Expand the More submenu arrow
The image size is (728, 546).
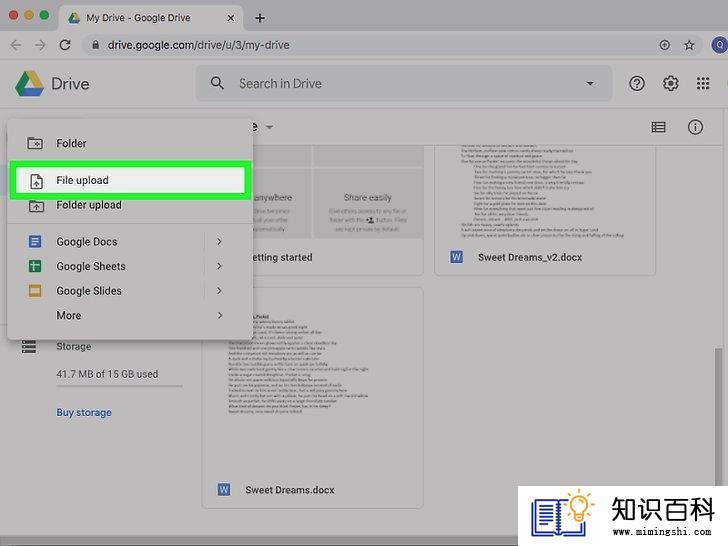click(220, 315)
